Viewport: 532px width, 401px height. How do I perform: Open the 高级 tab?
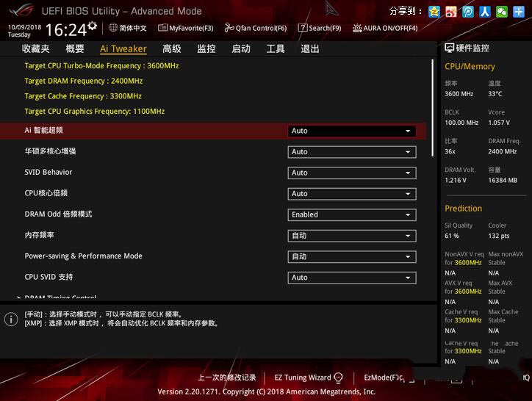point(172,49)
